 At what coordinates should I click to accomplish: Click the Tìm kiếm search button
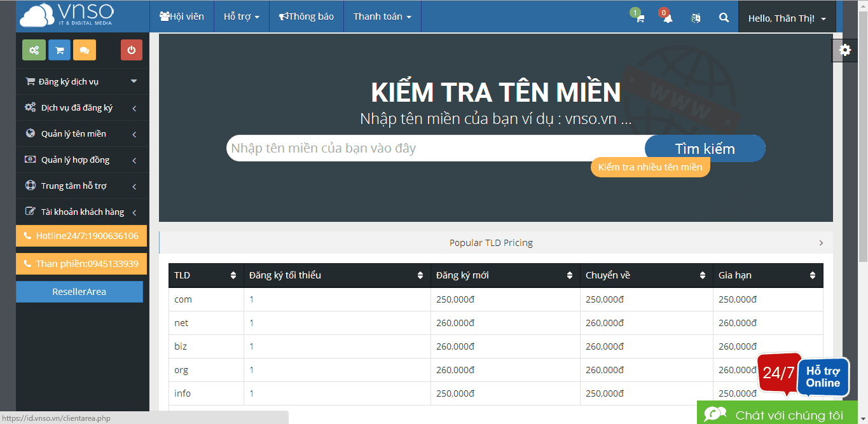point(705,149)
